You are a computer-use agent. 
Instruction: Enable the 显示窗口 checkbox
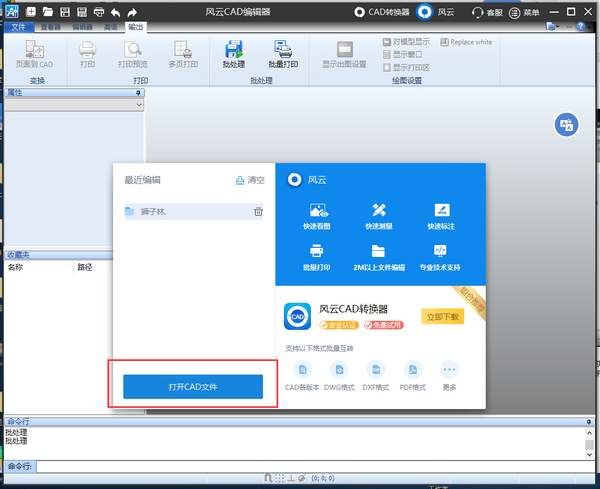click(x=386, y=55)
